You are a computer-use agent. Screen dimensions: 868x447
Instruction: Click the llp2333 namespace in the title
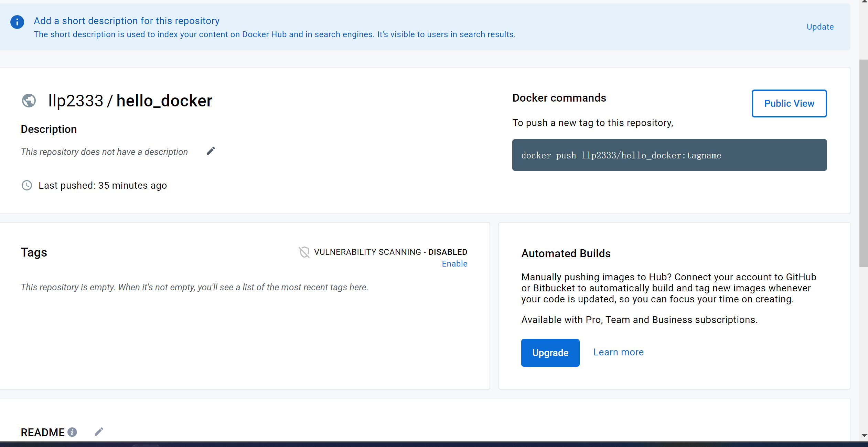point(76,101)
